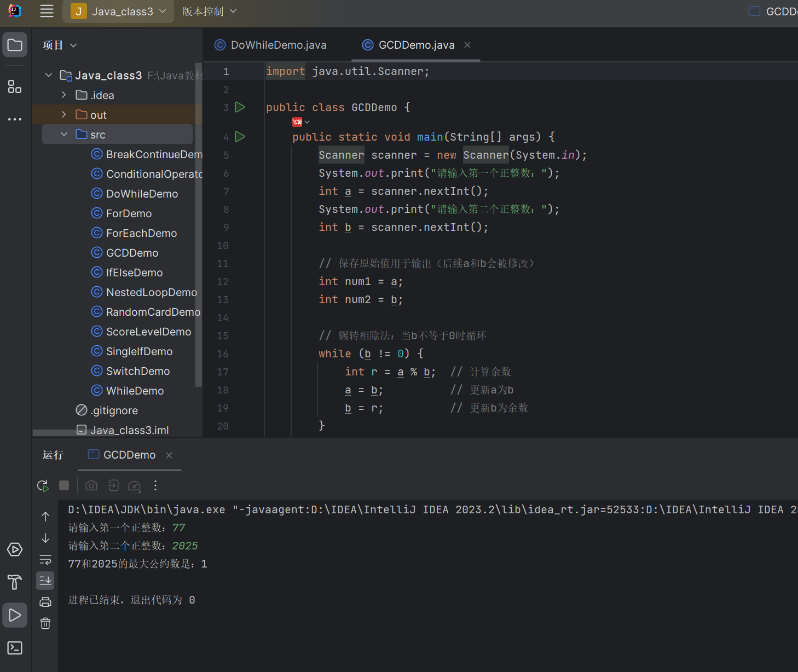Image resolution: width=798 pixels, height=672 pixels.
Task: Click the down arrow in console
Action: click(45, 538)
